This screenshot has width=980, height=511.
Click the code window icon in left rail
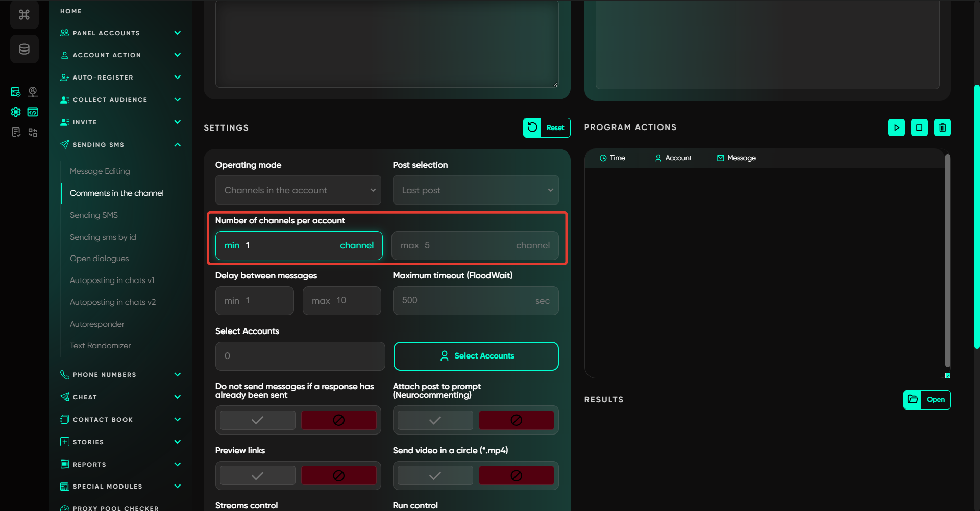(x=33, y=112)
